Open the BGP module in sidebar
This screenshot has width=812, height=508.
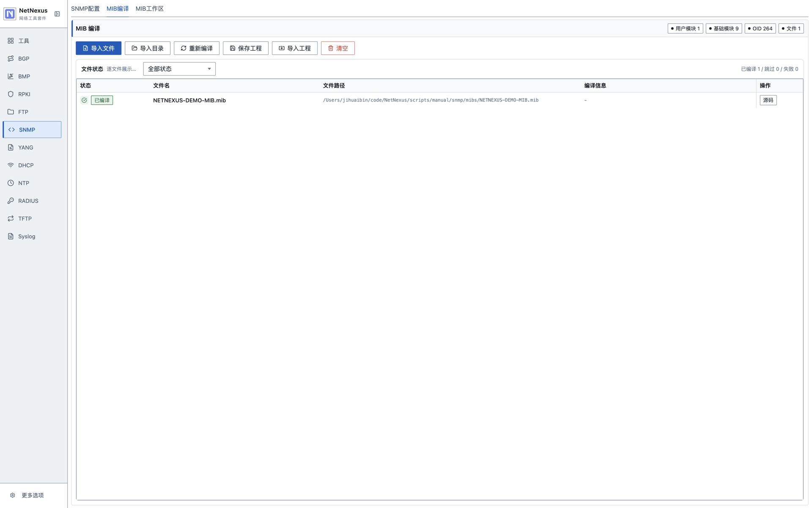pos(32,58)
